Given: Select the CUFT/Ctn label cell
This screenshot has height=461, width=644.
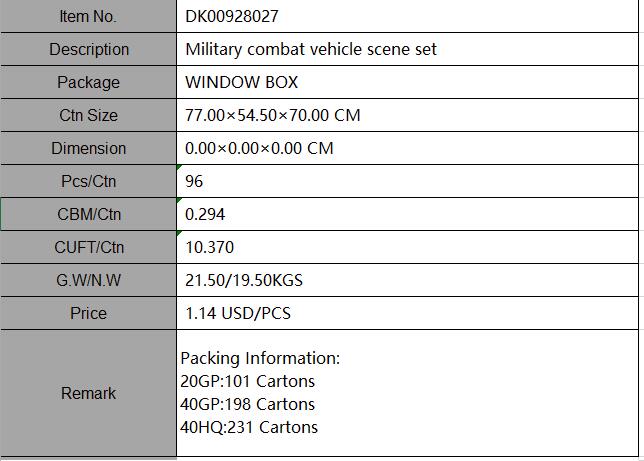Looking at the screenshot, I should point(88,247).
